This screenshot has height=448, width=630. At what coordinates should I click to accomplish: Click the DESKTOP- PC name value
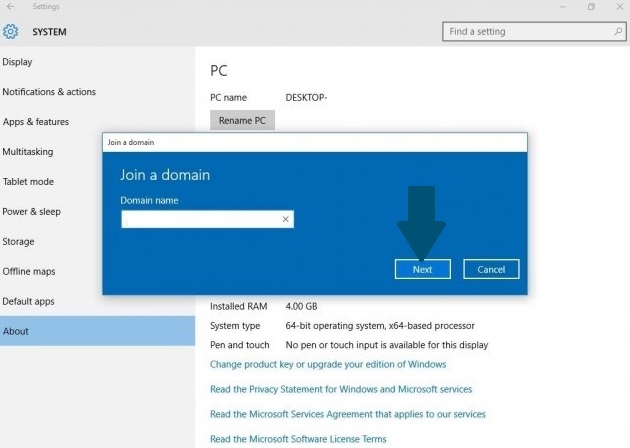[306, 98]
